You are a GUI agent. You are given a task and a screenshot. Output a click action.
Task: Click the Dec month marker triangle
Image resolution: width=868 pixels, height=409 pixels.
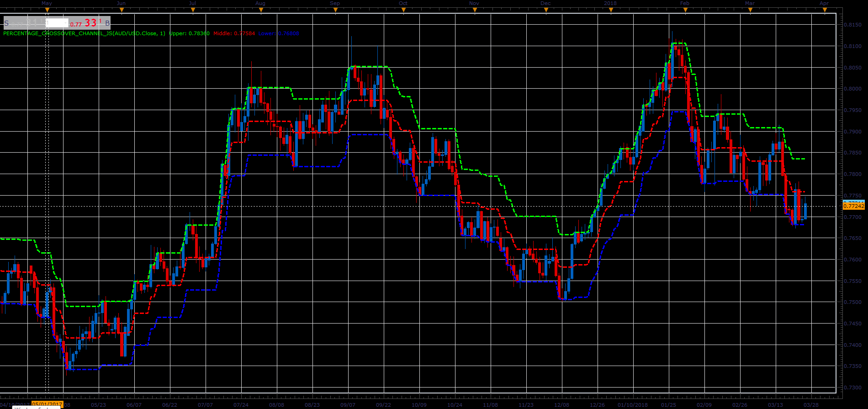click(545, 10)
